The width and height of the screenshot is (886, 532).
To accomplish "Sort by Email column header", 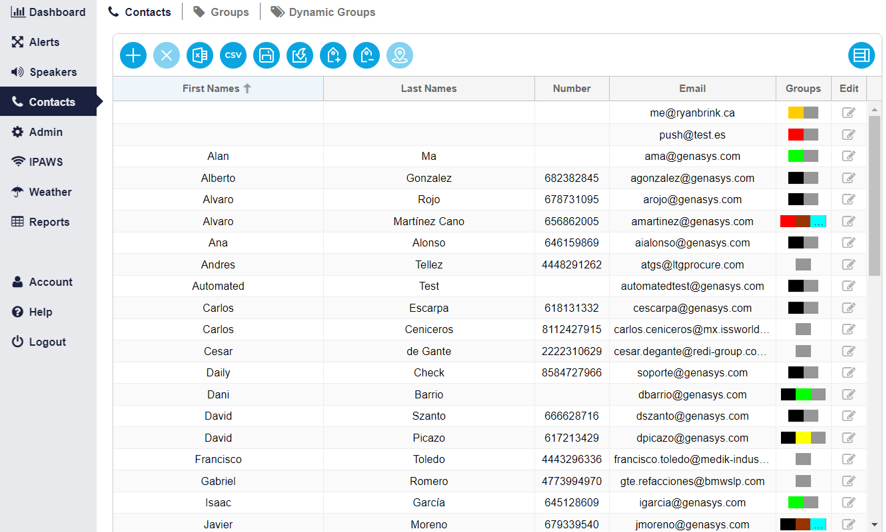I will 692,89.
